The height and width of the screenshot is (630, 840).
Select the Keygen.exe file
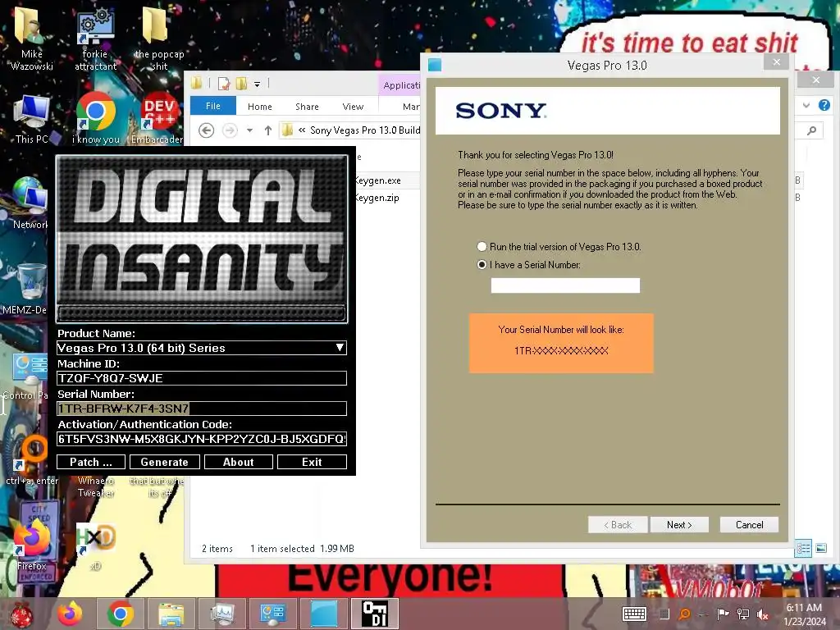click(x=379, y=180)
